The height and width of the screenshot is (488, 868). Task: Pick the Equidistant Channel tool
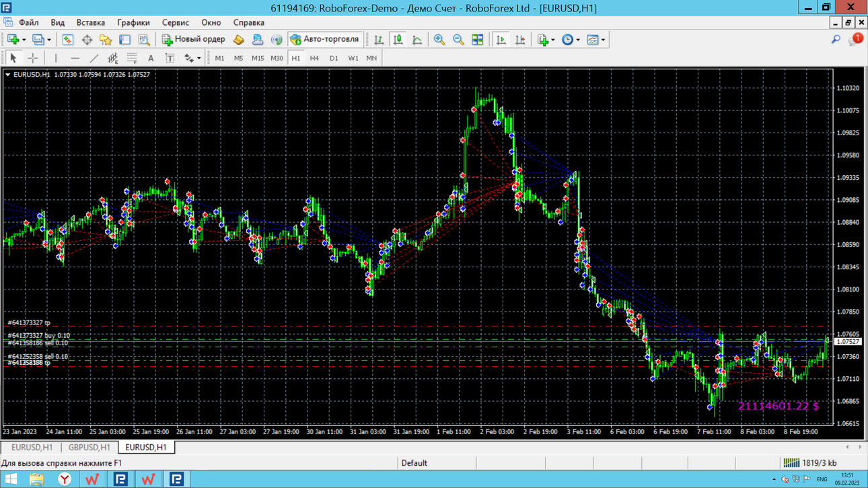[x=113, y=58]
